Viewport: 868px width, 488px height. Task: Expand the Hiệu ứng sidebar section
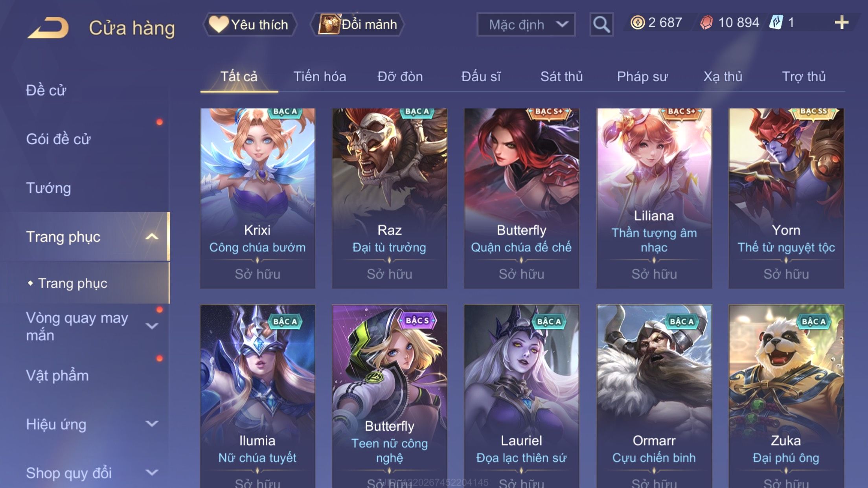(152, 424)
